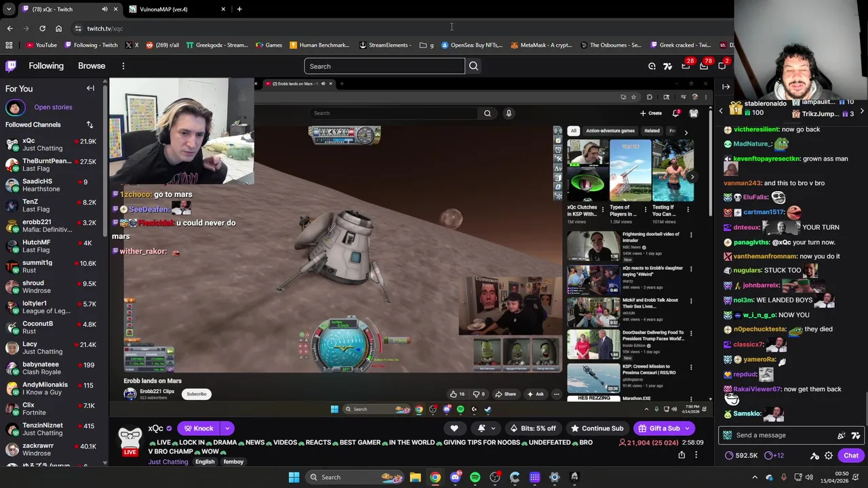Open YouTube bookmark
This screenshot has width=868, height=488.
41,45
